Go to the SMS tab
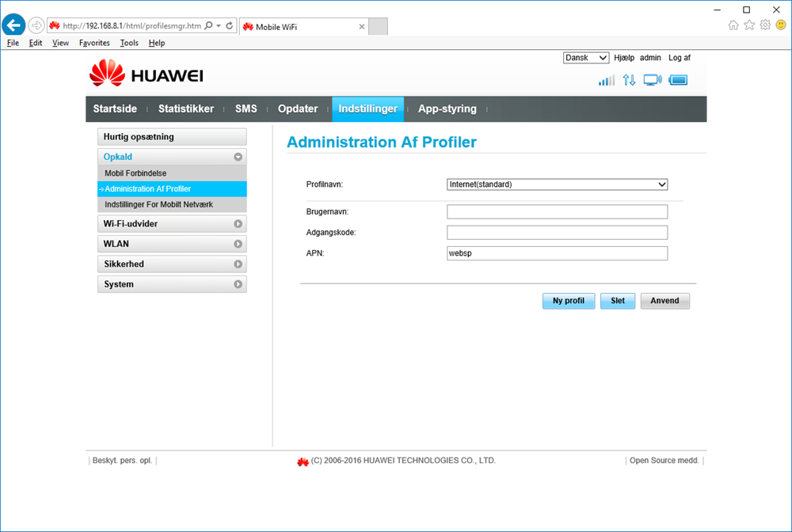Screen dimensions: 792x532 coord(246,109)
